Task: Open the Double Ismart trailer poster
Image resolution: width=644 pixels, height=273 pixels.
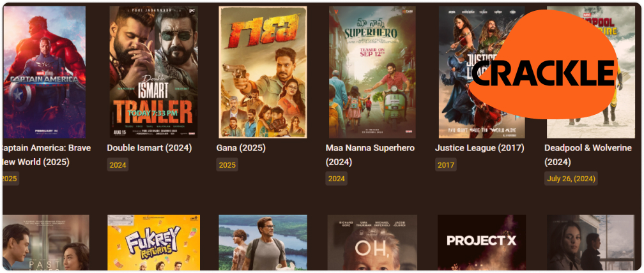Action: 153,72
